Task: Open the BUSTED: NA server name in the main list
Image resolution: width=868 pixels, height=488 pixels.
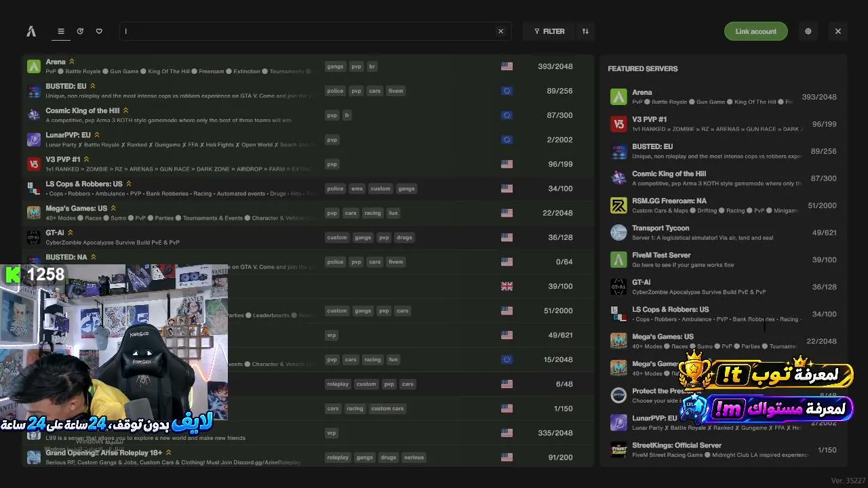Action: [x=66, y=257]
